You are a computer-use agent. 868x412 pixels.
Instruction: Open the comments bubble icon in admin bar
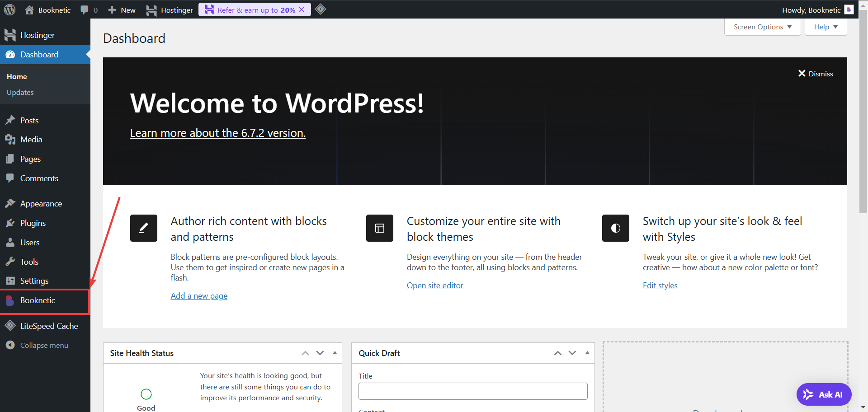tap(85, 10)
